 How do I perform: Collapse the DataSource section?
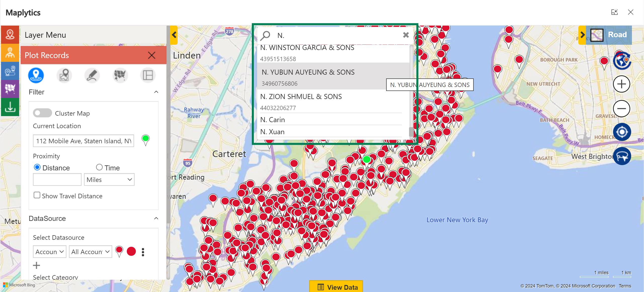coord(156,218)
